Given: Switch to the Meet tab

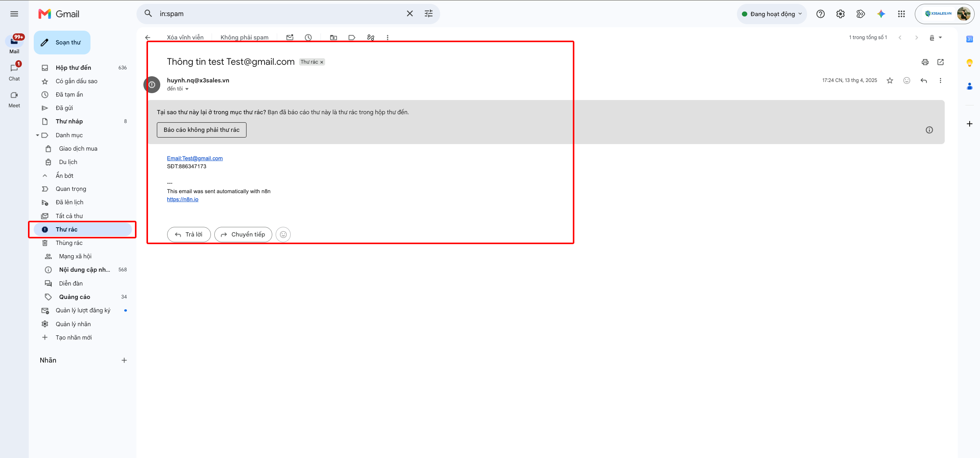Looking at the screenshot, I should click(x=14, y=99).
